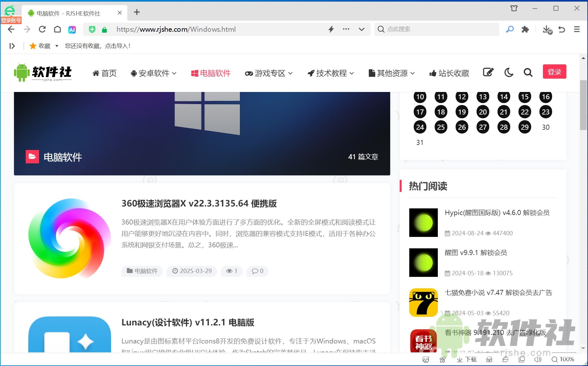Open the address bar three-dots menu
Viewport: 588px width, 366px height.
tap(346, 29)
